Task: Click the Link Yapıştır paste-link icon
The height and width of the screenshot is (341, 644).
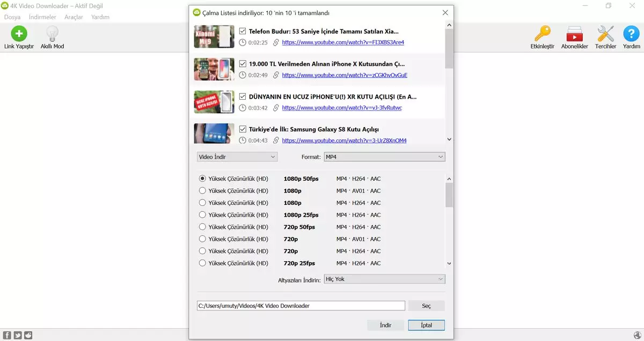Action: 18,34
